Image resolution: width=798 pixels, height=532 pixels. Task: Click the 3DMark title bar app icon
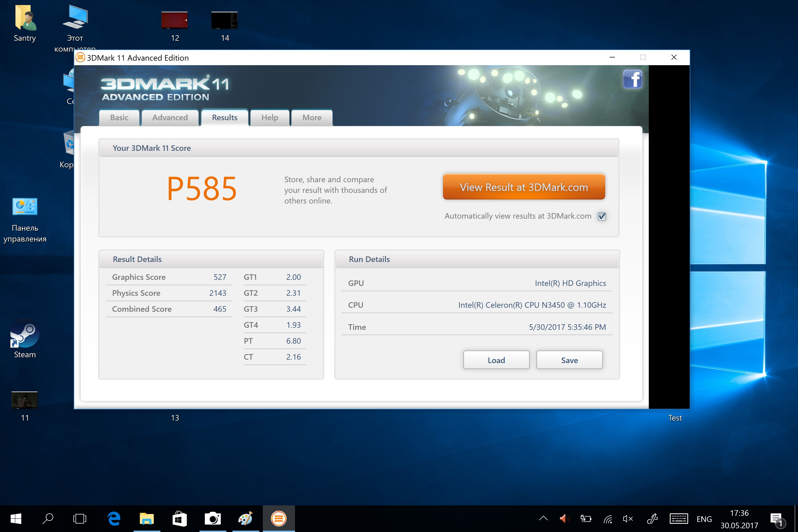[80, 58]
